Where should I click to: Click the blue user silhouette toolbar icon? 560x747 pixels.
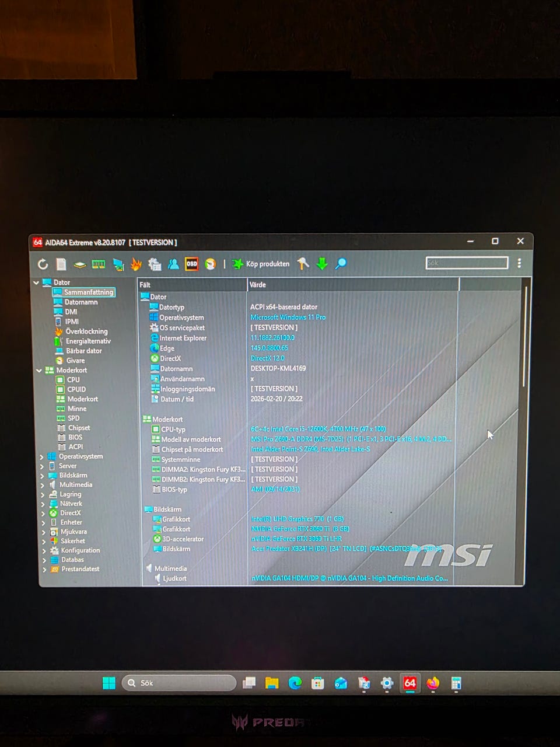tap(173, 264)
